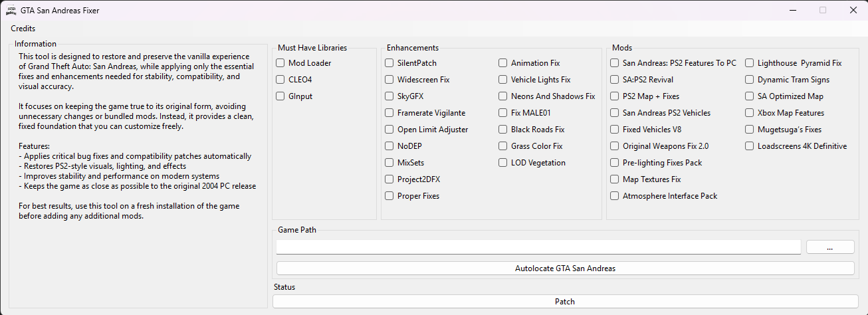Tick the Atmosphere Interface Pack checkbox
The width and height of the screenshot is (868, 315).
pos(615,196)
